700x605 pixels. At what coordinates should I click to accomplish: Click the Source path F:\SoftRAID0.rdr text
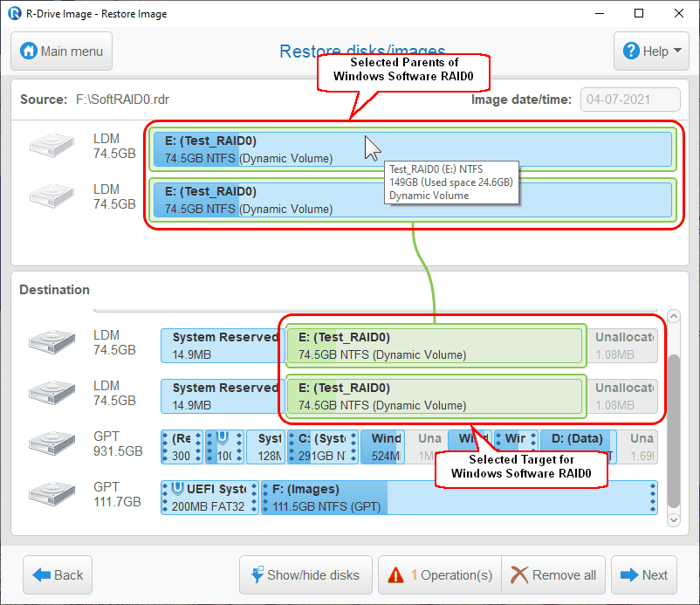[x=122, y=100]
